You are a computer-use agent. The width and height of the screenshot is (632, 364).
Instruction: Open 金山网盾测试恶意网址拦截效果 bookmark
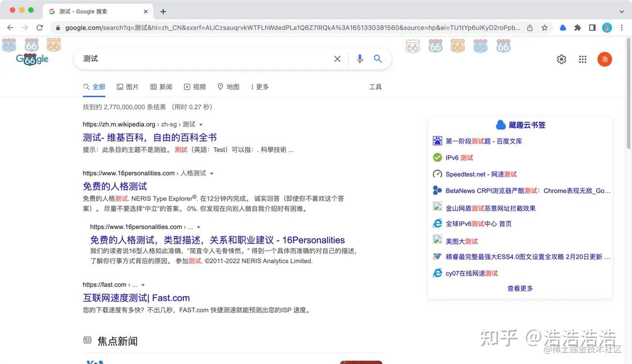coord(490,208)
